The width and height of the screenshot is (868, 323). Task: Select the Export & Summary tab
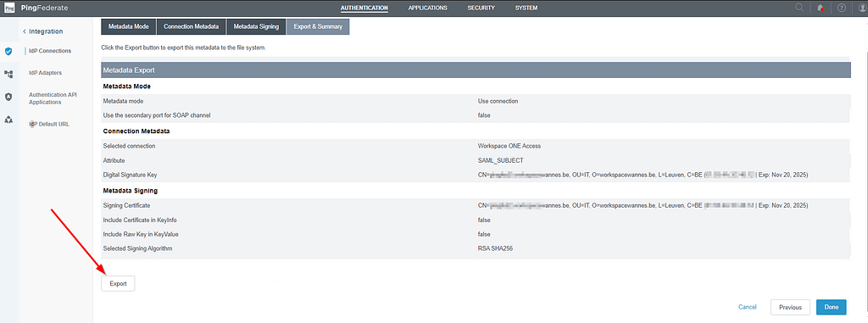[318, 26]
